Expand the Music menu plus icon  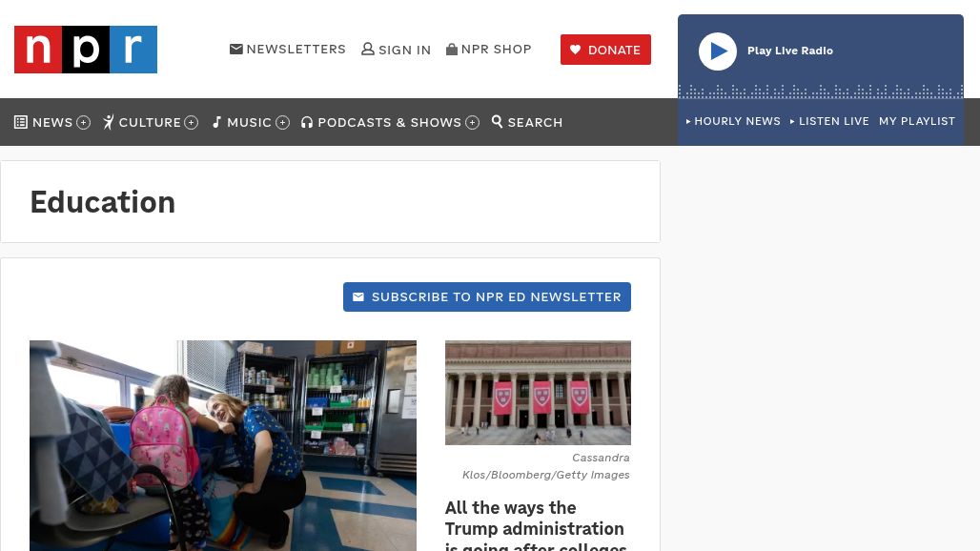282,122
